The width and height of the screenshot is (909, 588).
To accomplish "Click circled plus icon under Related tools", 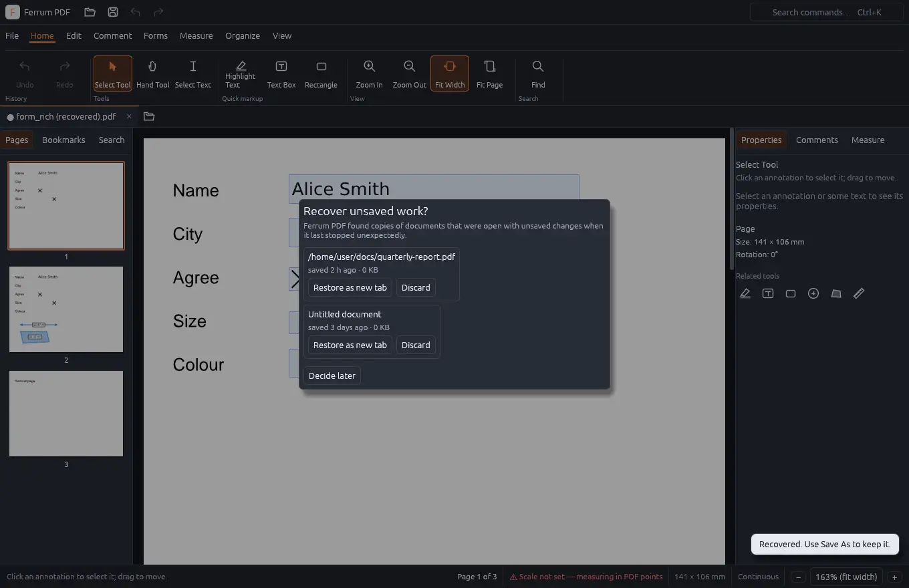I will (x=813, y=293).
